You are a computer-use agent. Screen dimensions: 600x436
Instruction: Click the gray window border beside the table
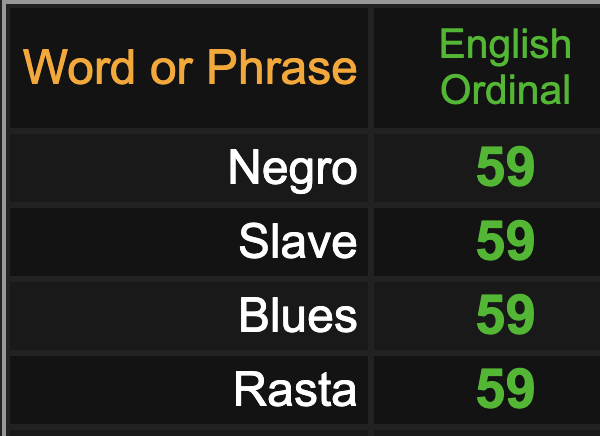pos(3,218)
